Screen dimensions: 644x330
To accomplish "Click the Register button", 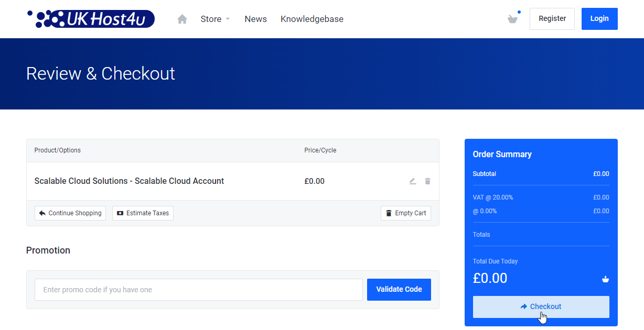I will pyautogui.click(x=552, y=18).
